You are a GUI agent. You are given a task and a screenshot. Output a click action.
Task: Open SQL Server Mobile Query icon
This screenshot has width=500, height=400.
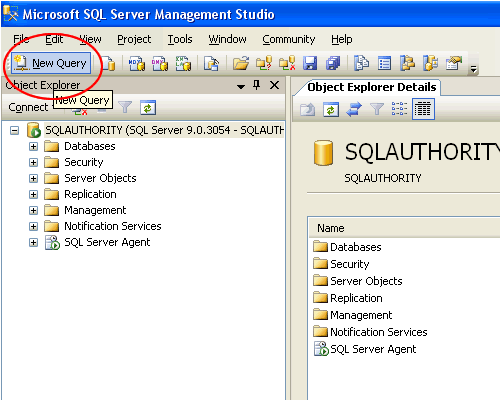pos(211,63)
